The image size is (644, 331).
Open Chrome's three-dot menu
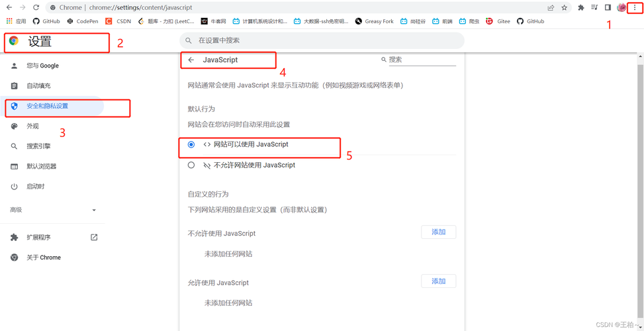635,7
